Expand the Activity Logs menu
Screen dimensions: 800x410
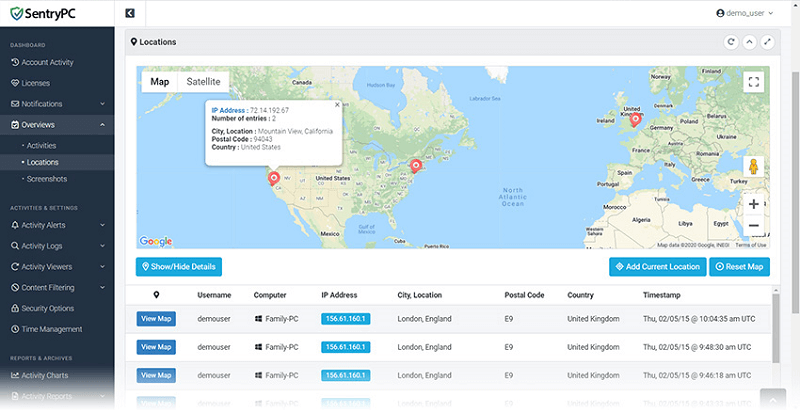click(x=57, y=246)
